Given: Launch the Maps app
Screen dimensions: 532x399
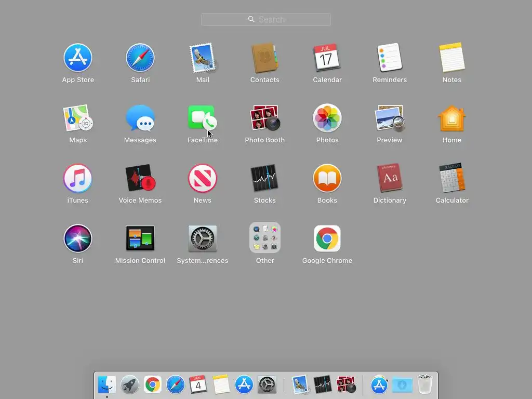Looking at the screenshot, I should 78,118.
